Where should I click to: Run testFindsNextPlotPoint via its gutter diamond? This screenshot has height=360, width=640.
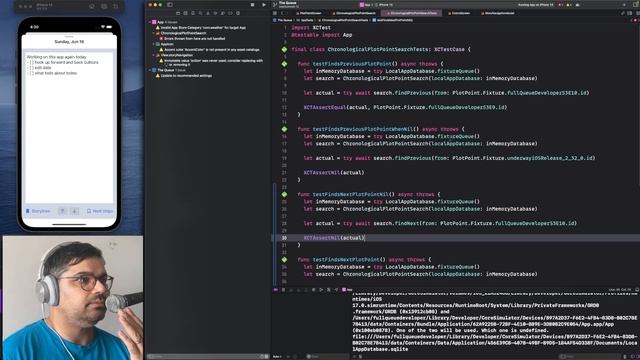coord(284,260)
